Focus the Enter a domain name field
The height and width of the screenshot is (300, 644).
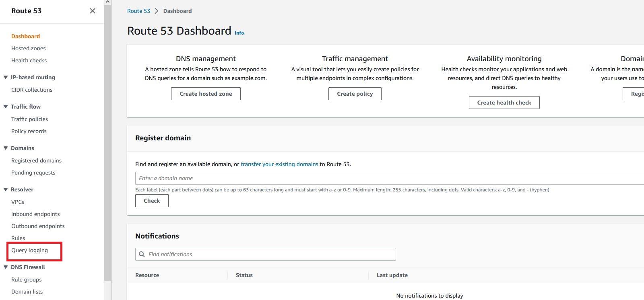[x=390, y=178]
